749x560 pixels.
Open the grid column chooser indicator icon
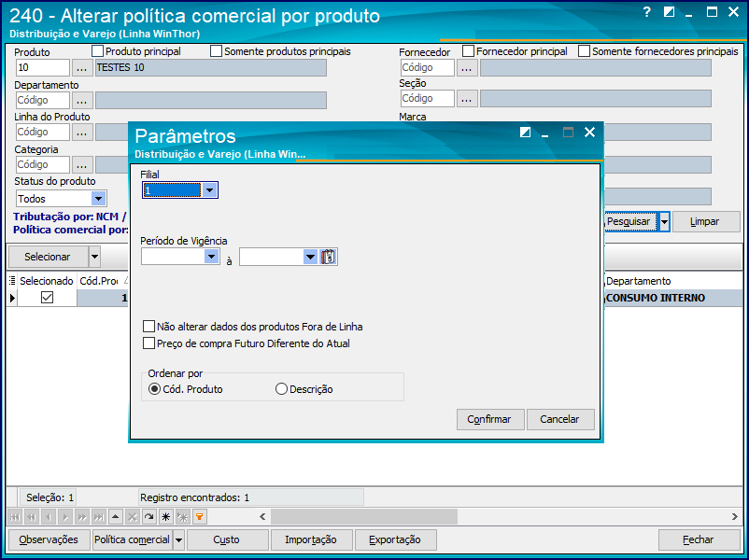(x=12, y=281)
